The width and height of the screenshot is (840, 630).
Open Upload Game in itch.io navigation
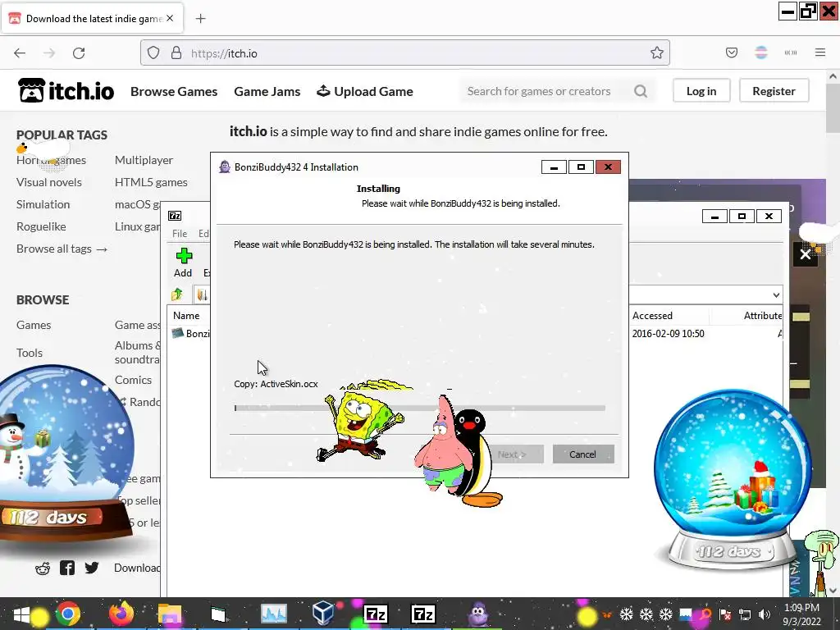365,92
